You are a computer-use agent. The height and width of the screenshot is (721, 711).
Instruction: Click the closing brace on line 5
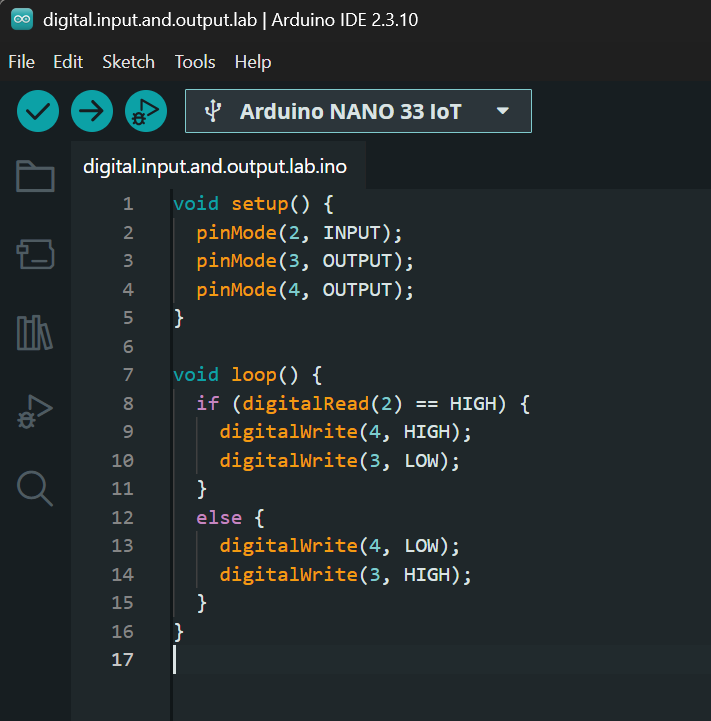point(179,318)
